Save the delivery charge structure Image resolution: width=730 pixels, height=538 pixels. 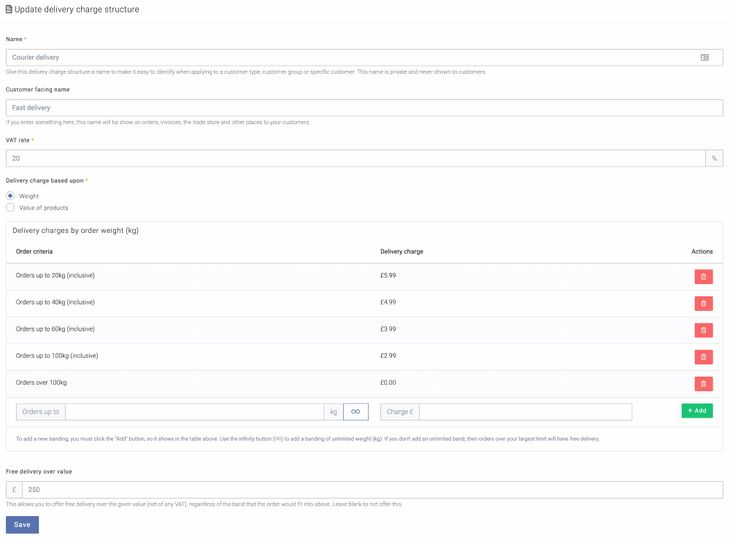(x=22, y=525)
